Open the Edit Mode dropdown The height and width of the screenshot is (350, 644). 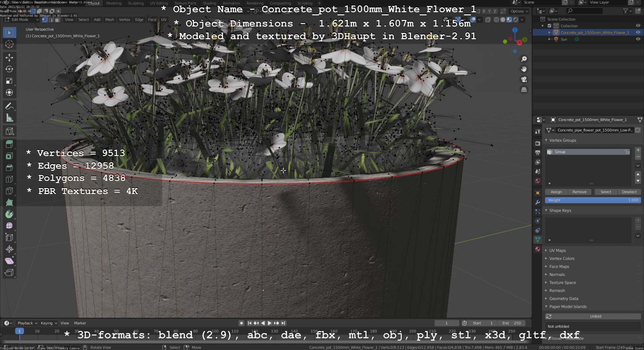point(22,20)
